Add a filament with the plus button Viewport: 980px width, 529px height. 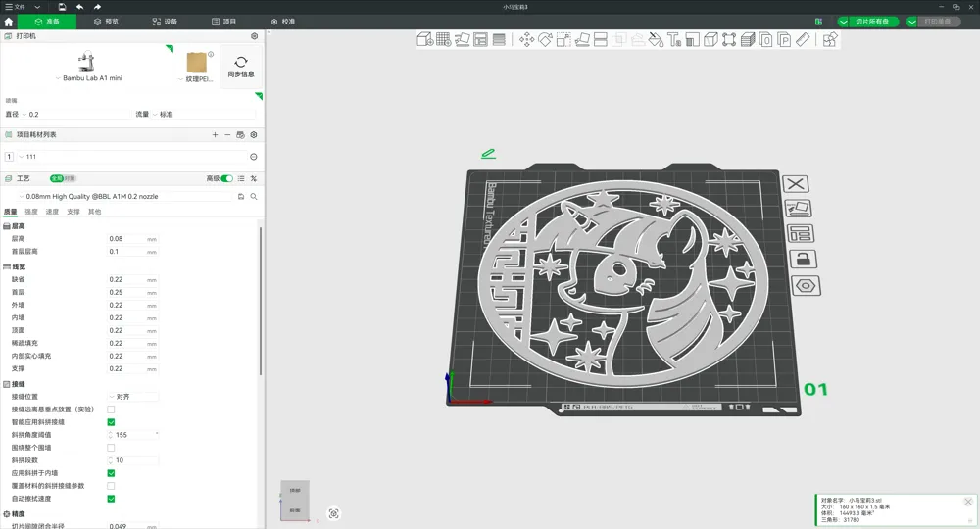coord(215,135)
